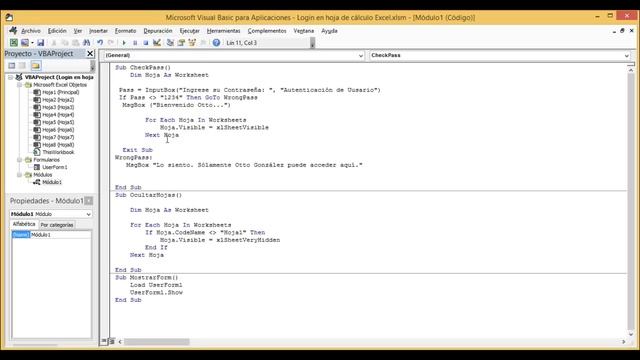Open the Insertar menu
The height and width of the screenshot is (360, 640).
[x=98, y=31]
